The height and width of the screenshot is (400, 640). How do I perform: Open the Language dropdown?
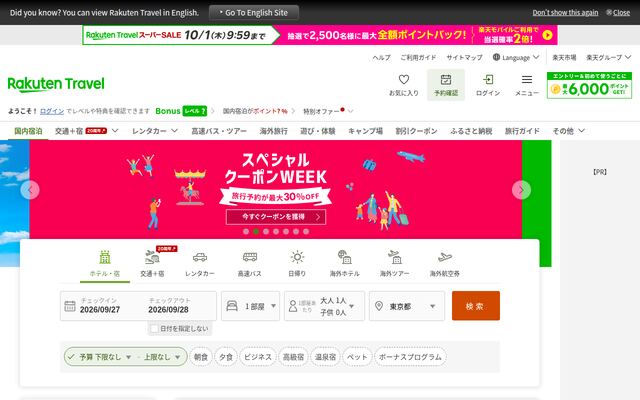click(x=516, y=58)
